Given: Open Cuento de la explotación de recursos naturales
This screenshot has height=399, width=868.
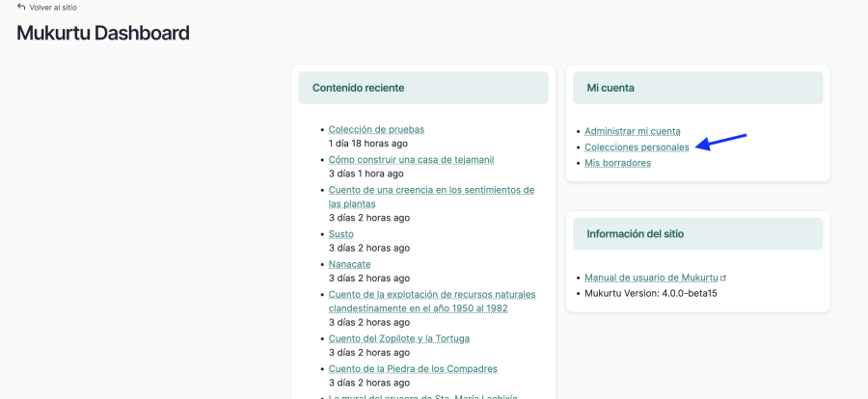Looking at the screenshot, I should click(x=432, y=301).
